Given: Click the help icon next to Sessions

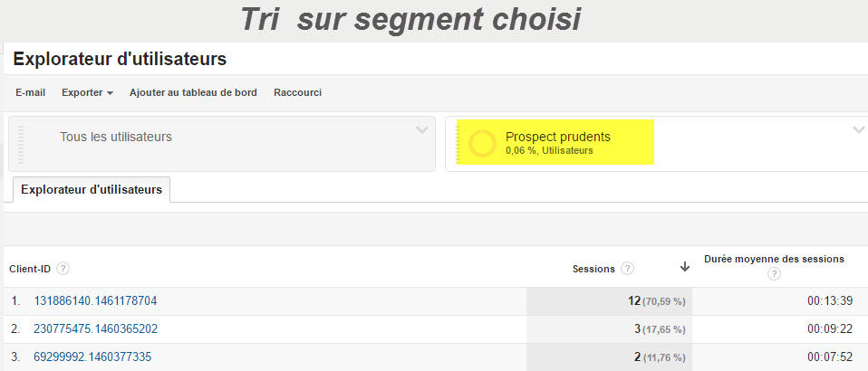Looking at the screenshot, I should pyautogui.click(x=627, y=269).
